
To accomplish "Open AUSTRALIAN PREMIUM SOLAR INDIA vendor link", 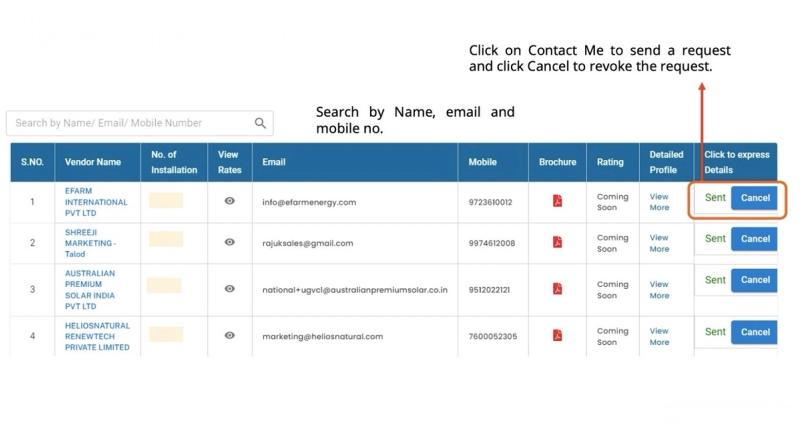I will tap(90, 290).
